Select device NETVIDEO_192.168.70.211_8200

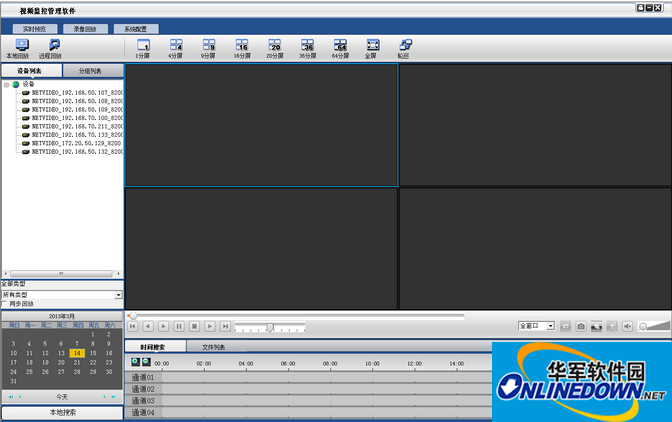pyautogui.click(x=76, y=126)
